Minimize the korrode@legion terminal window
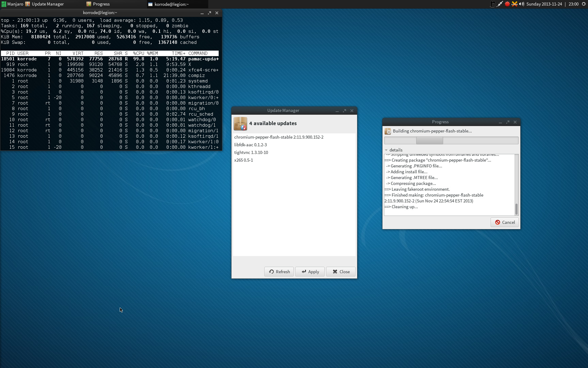 tap(202, 13)
